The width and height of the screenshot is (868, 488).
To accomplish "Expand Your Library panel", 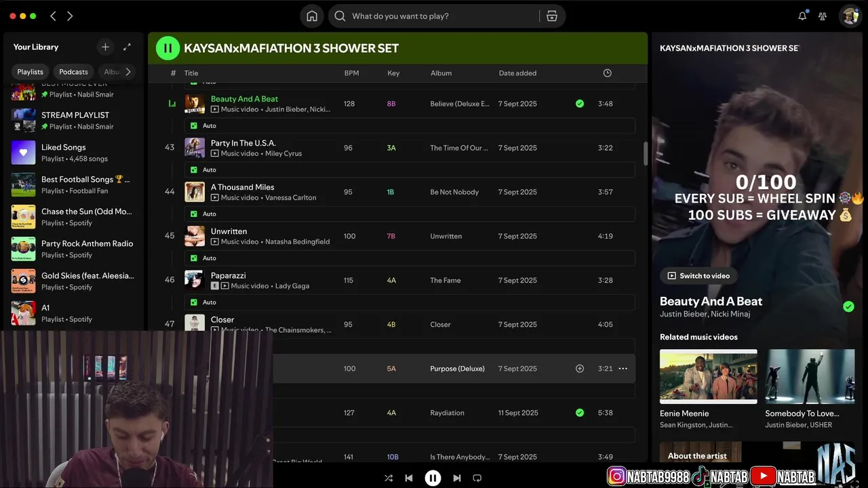I will [x=127, y=47].
